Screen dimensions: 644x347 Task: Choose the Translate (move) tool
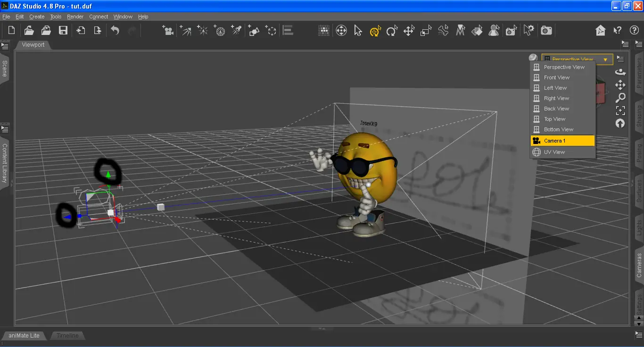point(409,31)
